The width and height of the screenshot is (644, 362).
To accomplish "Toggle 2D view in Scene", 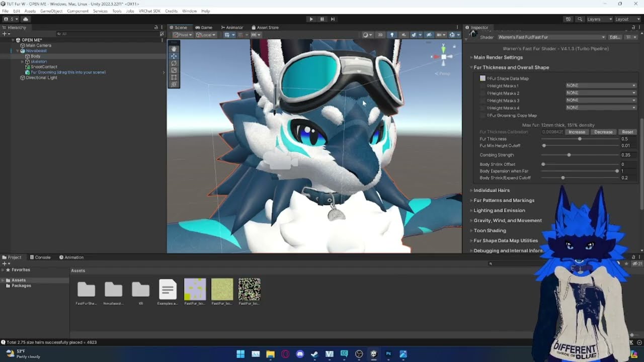I will pyautogui.click(x=380, y=35).
